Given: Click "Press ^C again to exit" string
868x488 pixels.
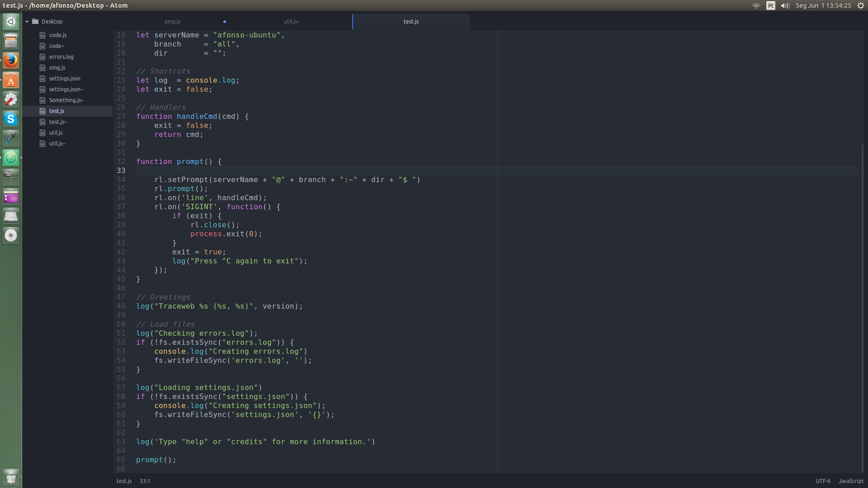Looking at the screenshot, I should tap(245, 261).
